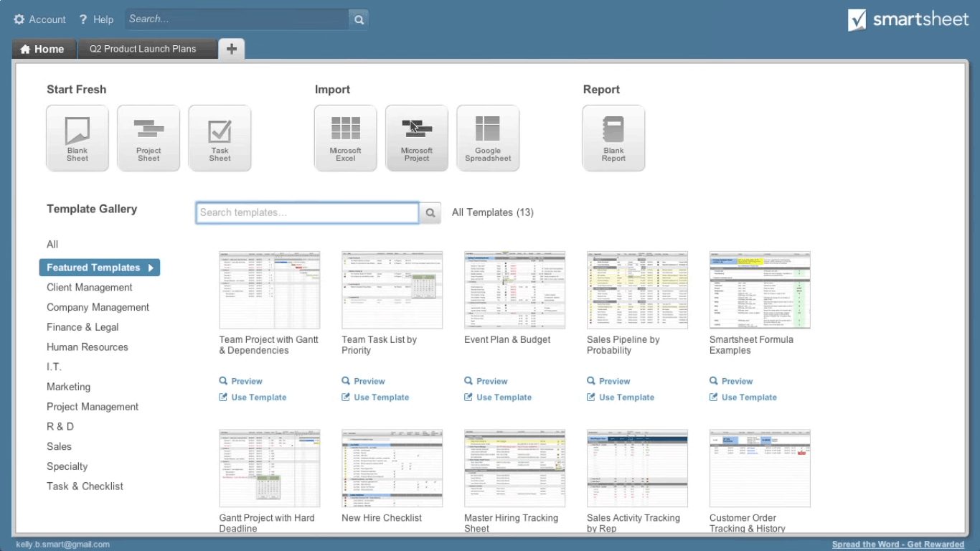Viewport: 980px width, 551px height.
Task: Import from Microsoft Excel
Action: coord(345,138)
